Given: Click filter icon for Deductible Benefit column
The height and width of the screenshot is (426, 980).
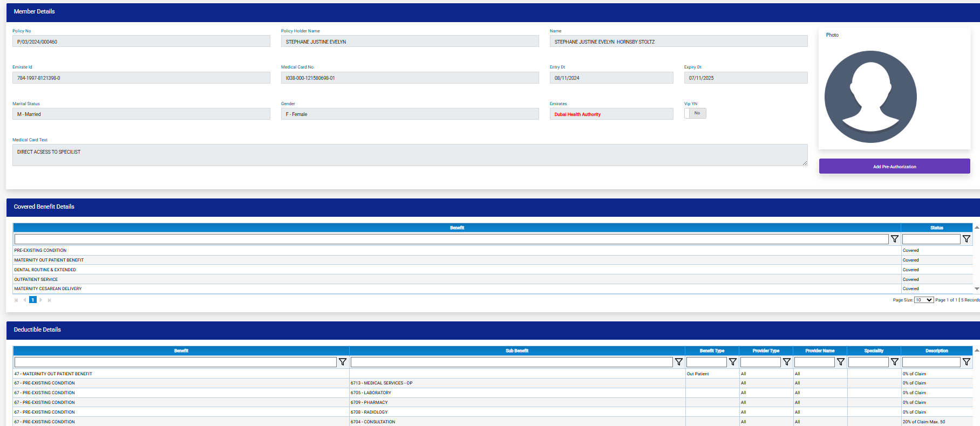Looking at the screenshot, I should (342, 362).
